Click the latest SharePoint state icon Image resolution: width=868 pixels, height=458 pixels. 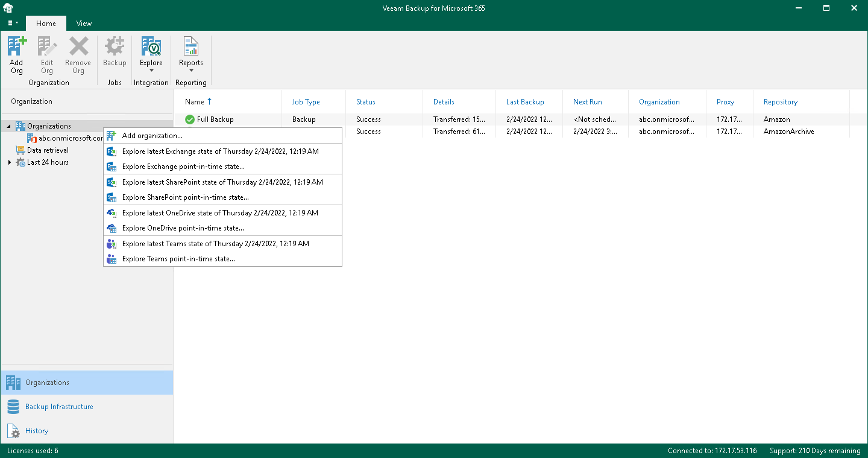(112, 182)
